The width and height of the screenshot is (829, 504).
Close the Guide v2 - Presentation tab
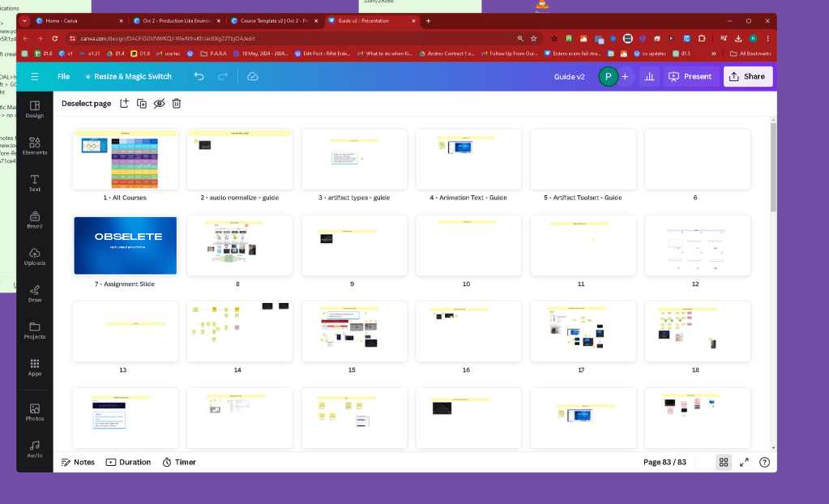click(x=413, y=21)
